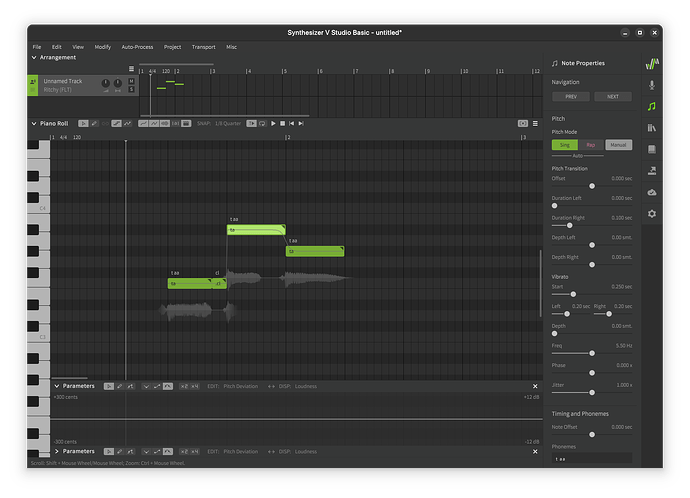Stop playback in Piano Roll toolbar

point(283,124)
